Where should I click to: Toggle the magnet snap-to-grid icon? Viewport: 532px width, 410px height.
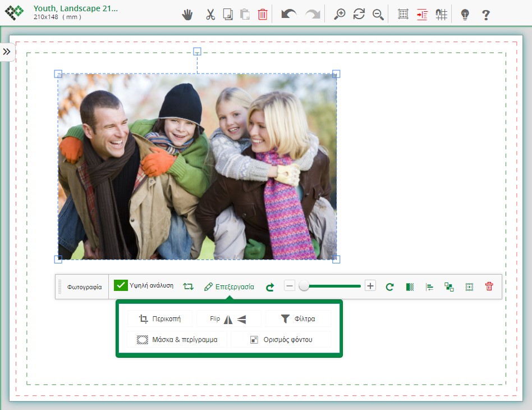click(441, 15)
